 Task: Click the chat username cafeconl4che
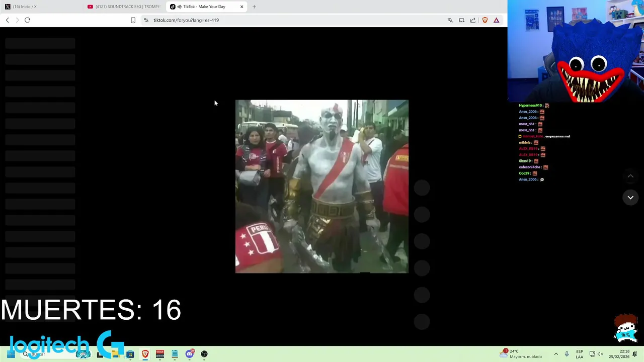pyautogui.click(x=530, y=167)
